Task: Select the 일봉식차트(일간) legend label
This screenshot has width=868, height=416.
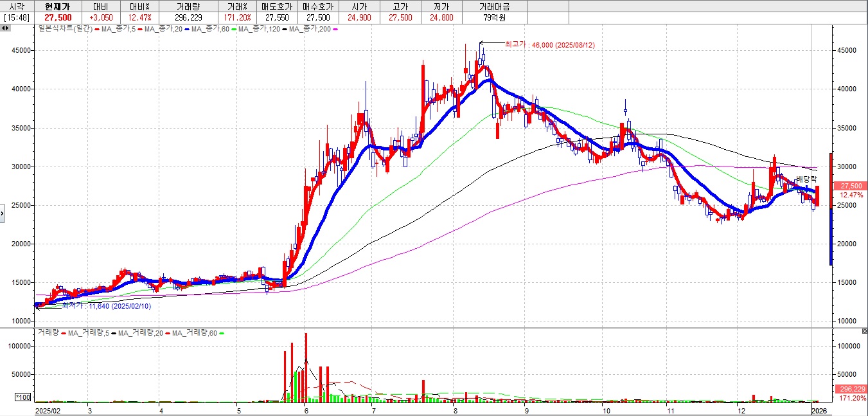Action: point(66,29)
